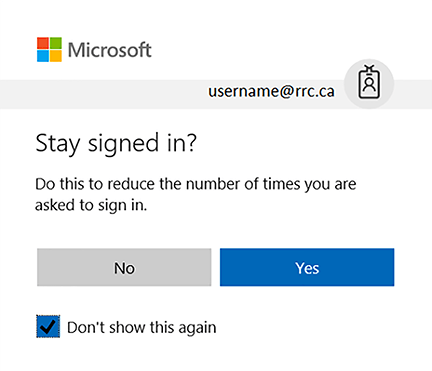Click the Microsoft wordmark text
Image resolution: width=432 pixels, height=371 pixels.
pos(110,50)
